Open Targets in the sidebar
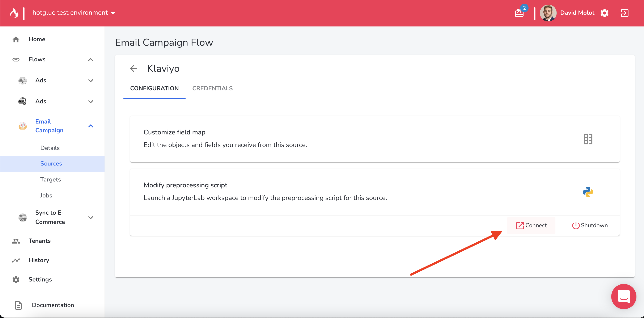 [51, 179]
